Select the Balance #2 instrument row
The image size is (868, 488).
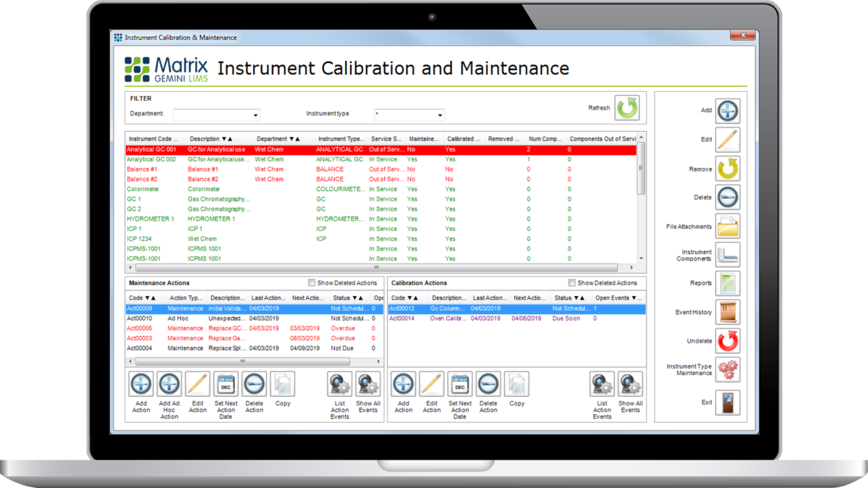click(x=380, y=179)
